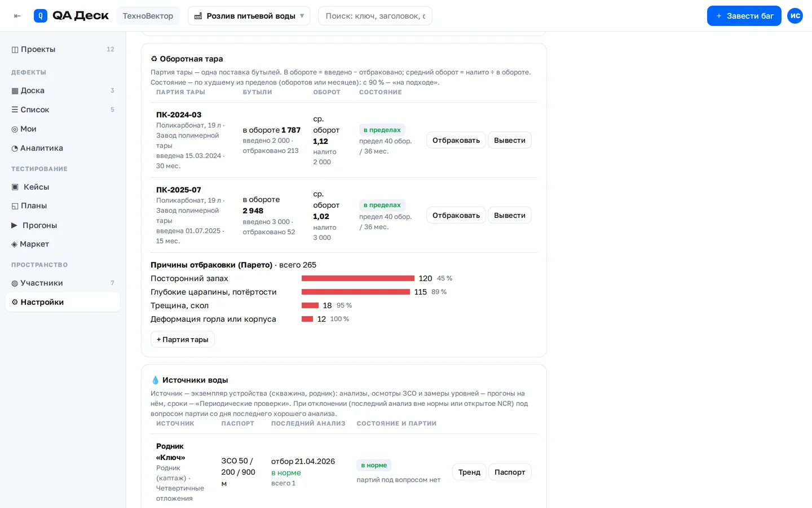Go to the Доска defects board
The image size is (812, 508).
[63, 90]
